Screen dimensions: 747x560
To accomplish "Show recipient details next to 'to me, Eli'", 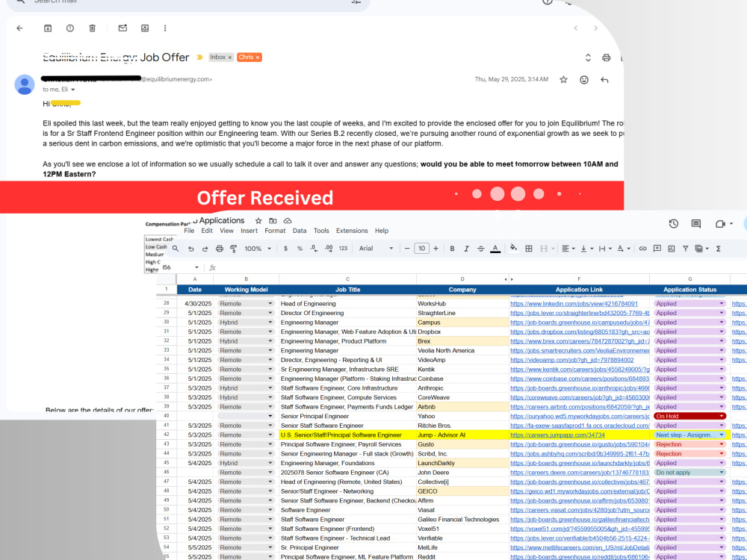I will 73,90.
